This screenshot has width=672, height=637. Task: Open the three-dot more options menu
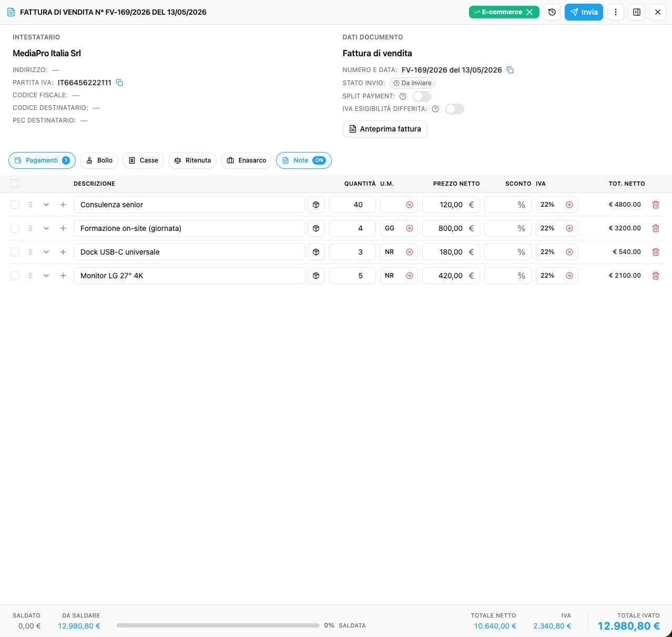(x=616, y=12)
